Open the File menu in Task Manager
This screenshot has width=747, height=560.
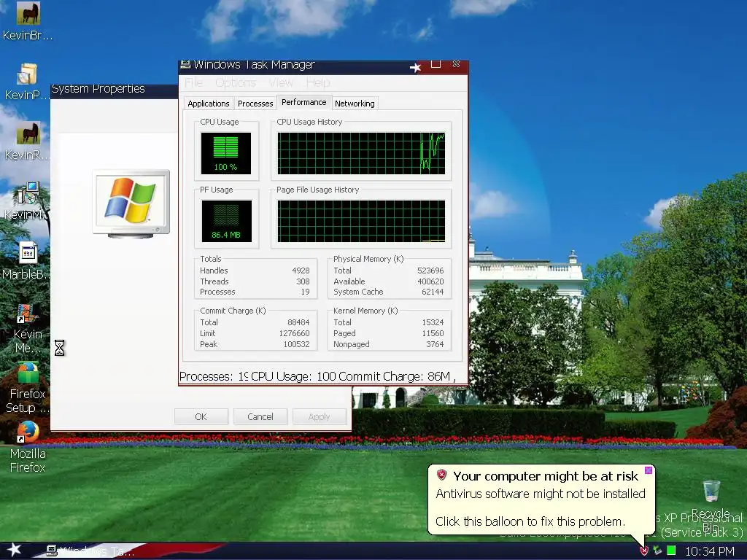click(x=193, y=83)
